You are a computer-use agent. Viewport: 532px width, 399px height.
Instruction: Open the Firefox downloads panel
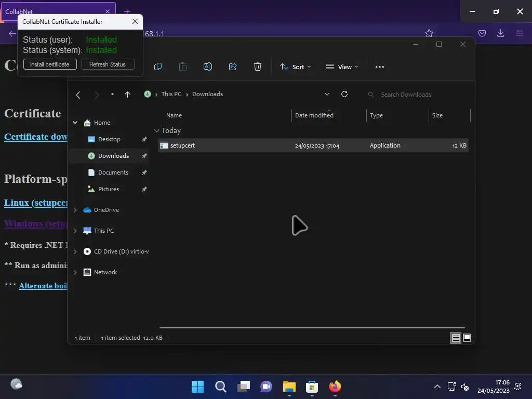click(500, 33)
